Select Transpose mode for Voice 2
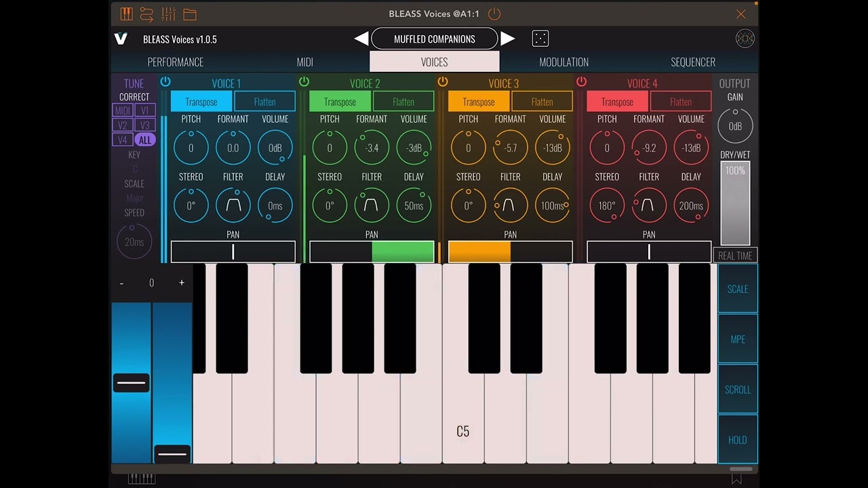Screen dimensions: 868x488 340,102
